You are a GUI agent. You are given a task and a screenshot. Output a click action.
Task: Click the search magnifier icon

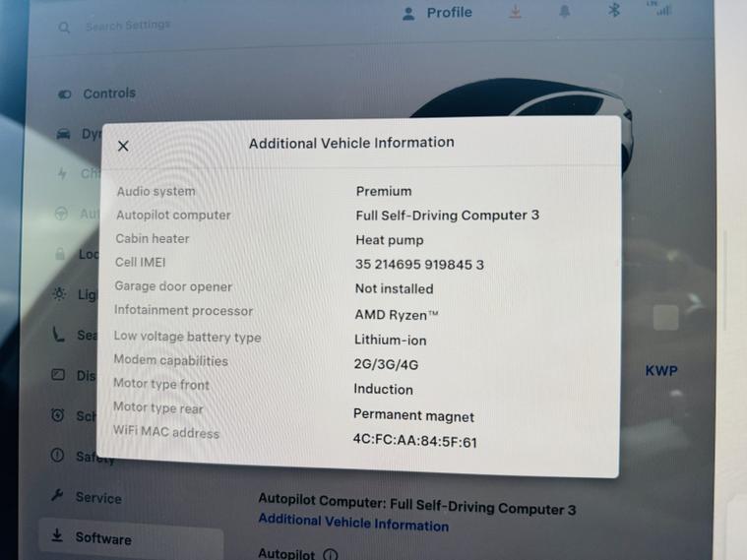[65, 28]
